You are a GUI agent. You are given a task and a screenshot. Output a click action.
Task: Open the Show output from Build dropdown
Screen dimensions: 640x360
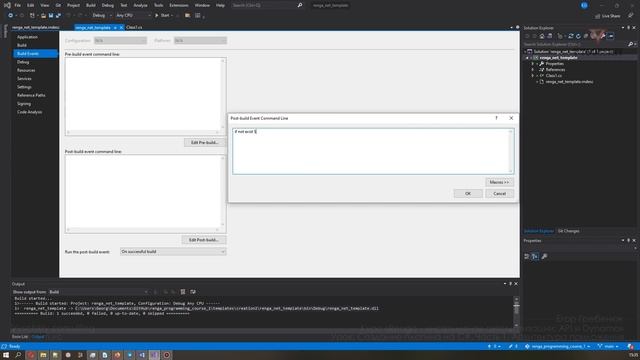[x=98, y=292]
